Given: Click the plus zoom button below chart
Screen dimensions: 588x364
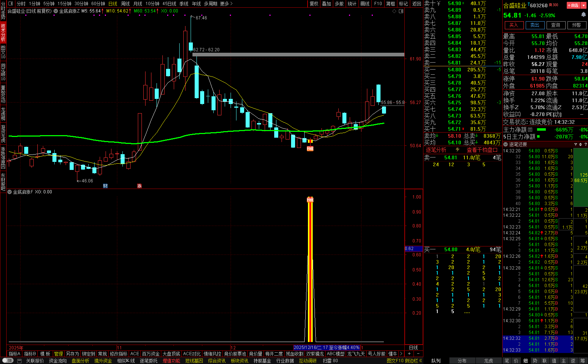Looking at the screenshot, I should [x=409, y=354].
